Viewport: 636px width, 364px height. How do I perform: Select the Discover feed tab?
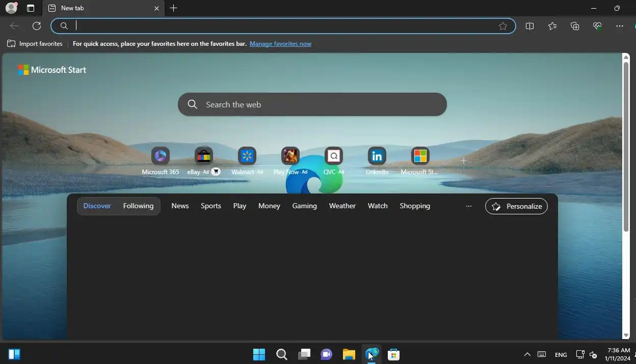[x=97, y=206]
